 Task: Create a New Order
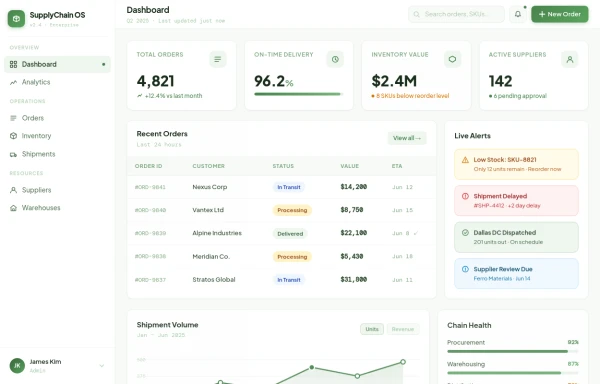click(560, 14)
